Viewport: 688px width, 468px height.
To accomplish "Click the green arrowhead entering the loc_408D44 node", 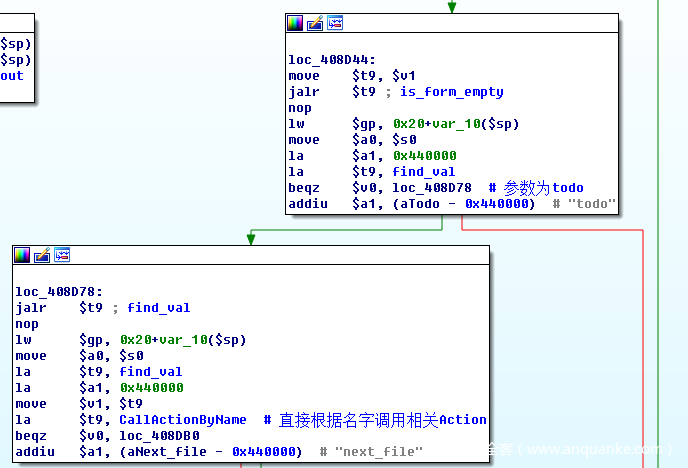I will 452,7.
